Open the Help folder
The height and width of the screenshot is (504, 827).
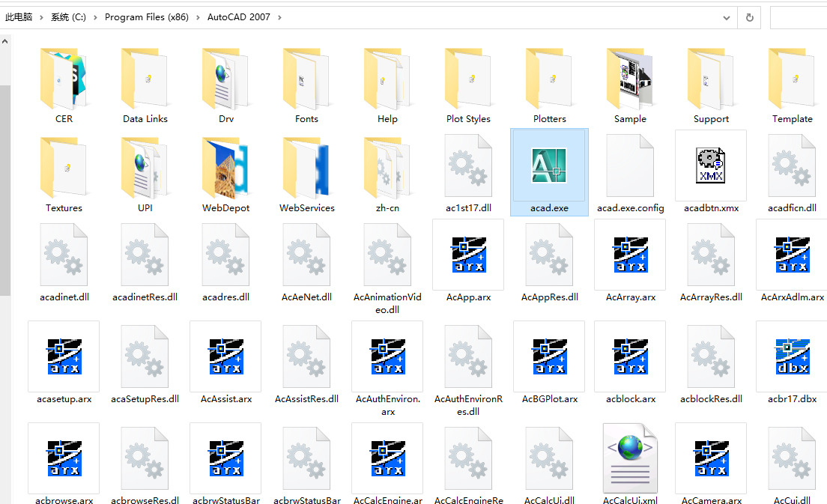[x=388, y=79]
